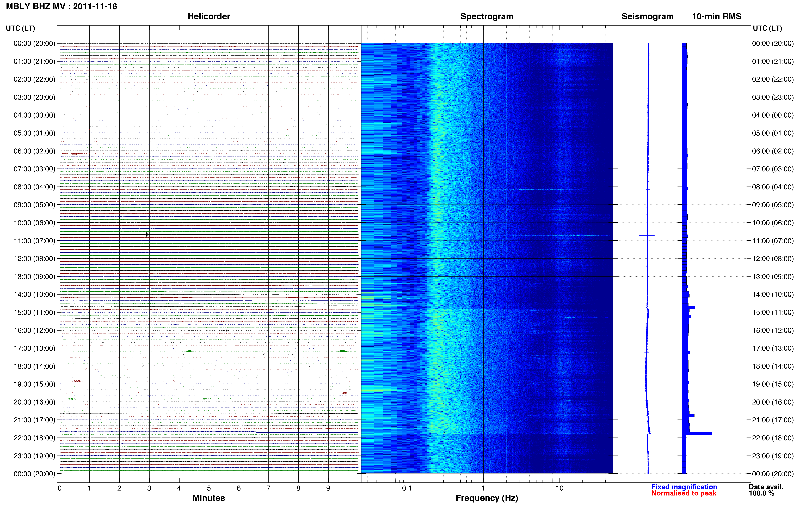Image resolution: width=812 pixels, height=508 pixels.
Task: Select "03:00 (23:00)" on the Helicorder time axis
Action: pos(34,97)
